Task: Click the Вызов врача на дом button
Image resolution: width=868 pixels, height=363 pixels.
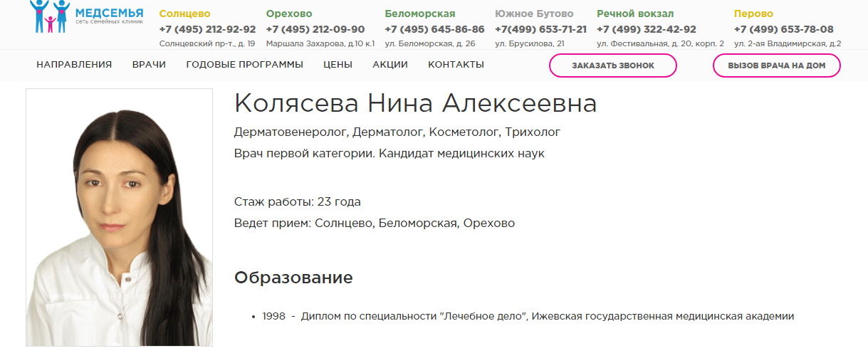Action: [777, 65]
